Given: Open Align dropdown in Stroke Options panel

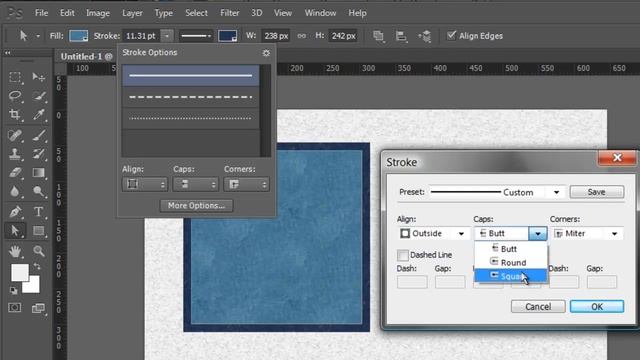Looking at the screenshot, I should pos(145,184).
